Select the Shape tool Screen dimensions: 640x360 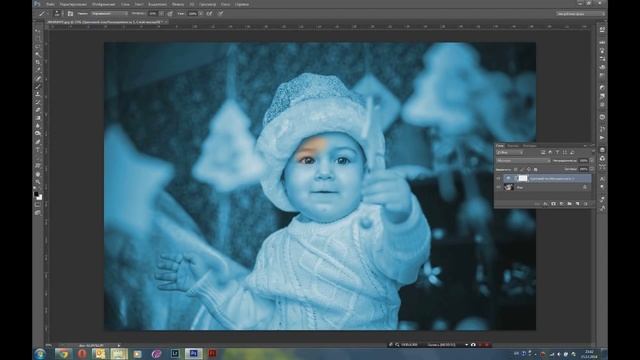coord(38,166)
